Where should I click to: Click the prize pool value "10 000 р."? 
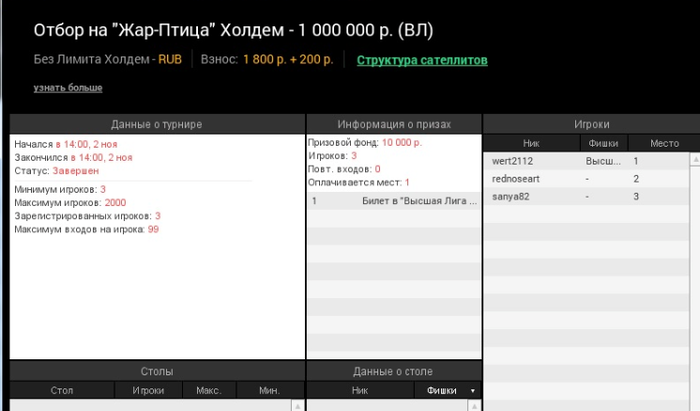[x=402, y=142]
